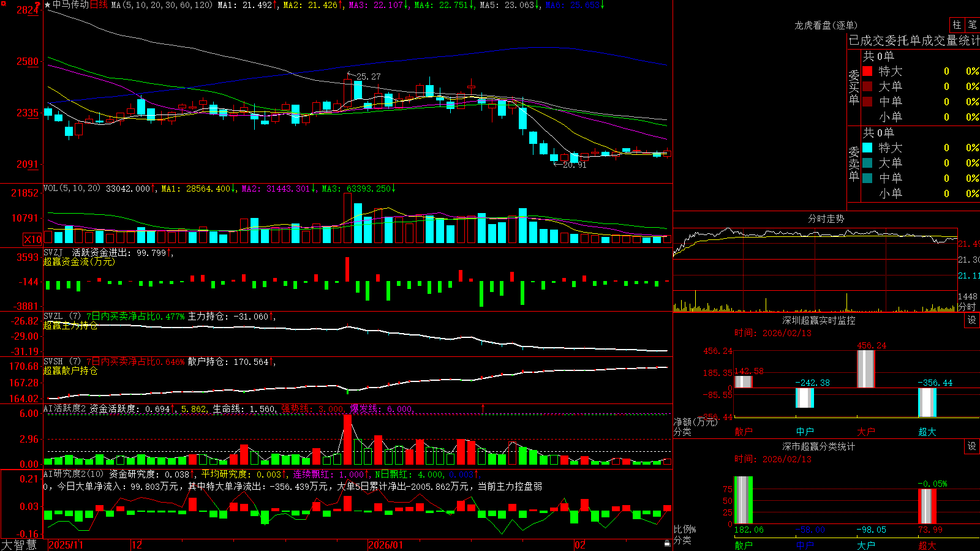Click the bright red 特大 buy order swatch
The width and height of the screenshot is (980, 551).
click(x=867, y=71)
